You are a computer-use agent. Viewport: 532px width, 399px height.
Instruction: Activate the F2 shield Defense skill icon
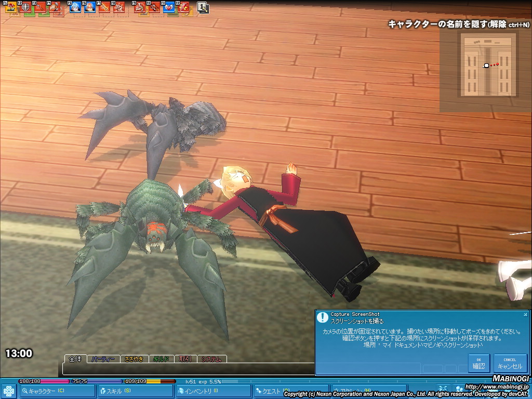tap(26, 7)
